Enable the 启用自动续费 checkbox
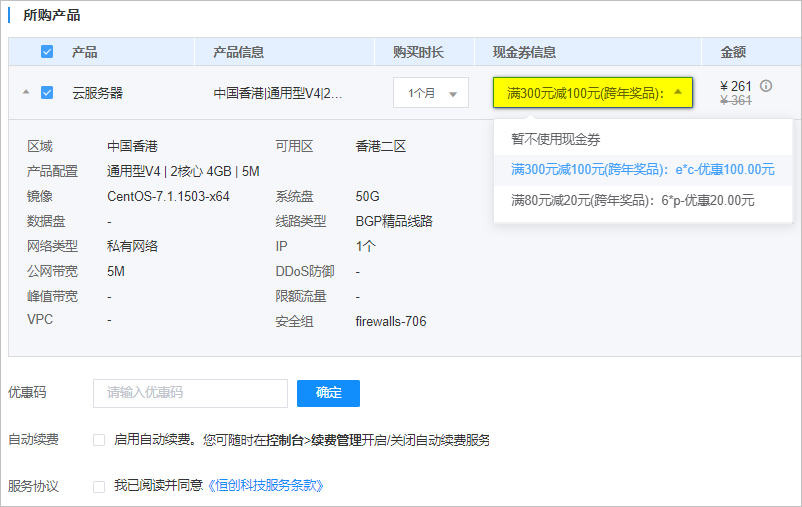Image resolution: width=802 pixels, height=507 pixels. 99,440
